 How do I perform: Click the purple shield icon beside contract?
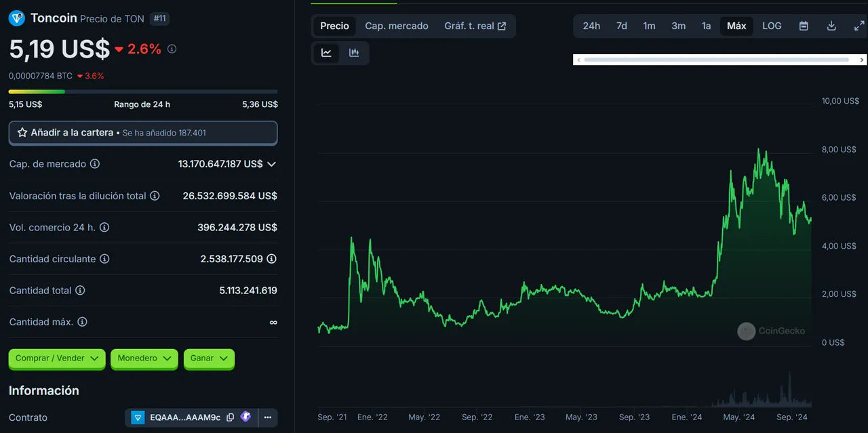point(245,417)
